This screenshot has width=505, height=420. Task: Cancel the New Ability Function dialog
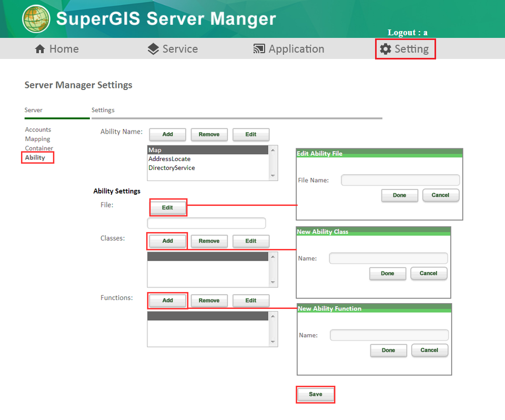(429, 350)
